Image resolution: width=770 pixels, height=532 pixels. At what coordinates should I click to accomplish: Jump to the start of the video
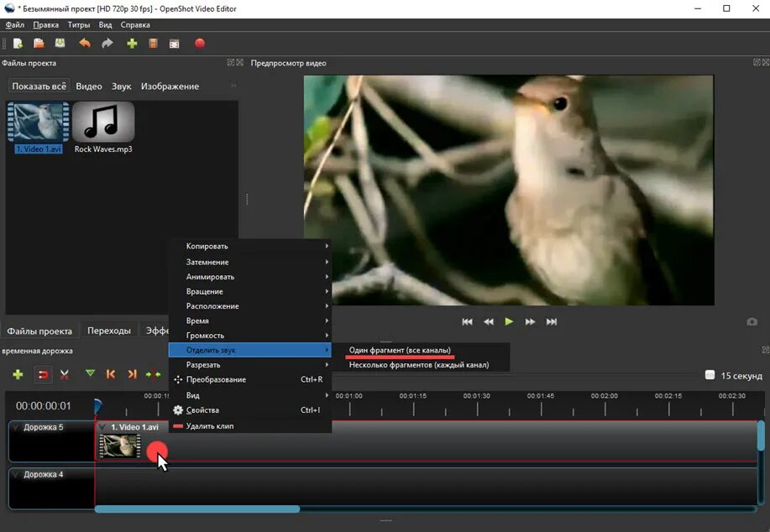point(467,321)
